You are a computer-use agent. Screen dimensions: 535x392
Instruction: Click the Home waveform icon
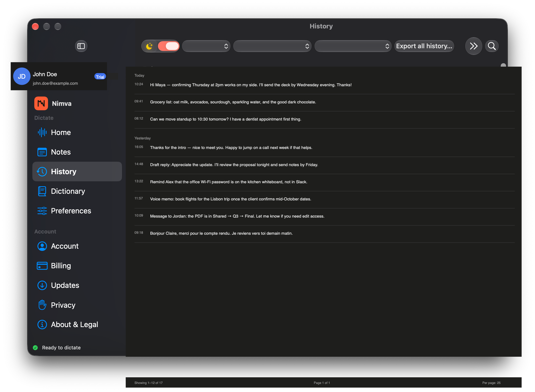42,132
